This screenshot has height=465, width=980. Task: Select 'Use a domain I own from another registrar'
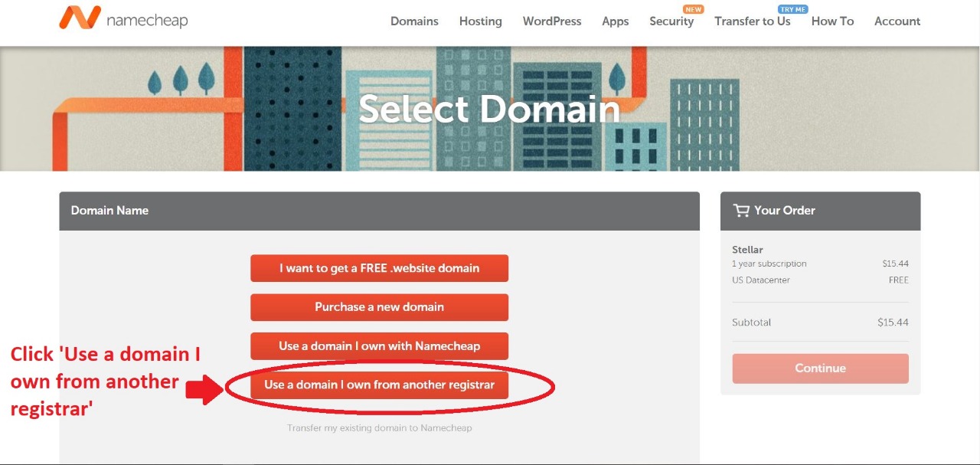[379, 385]
